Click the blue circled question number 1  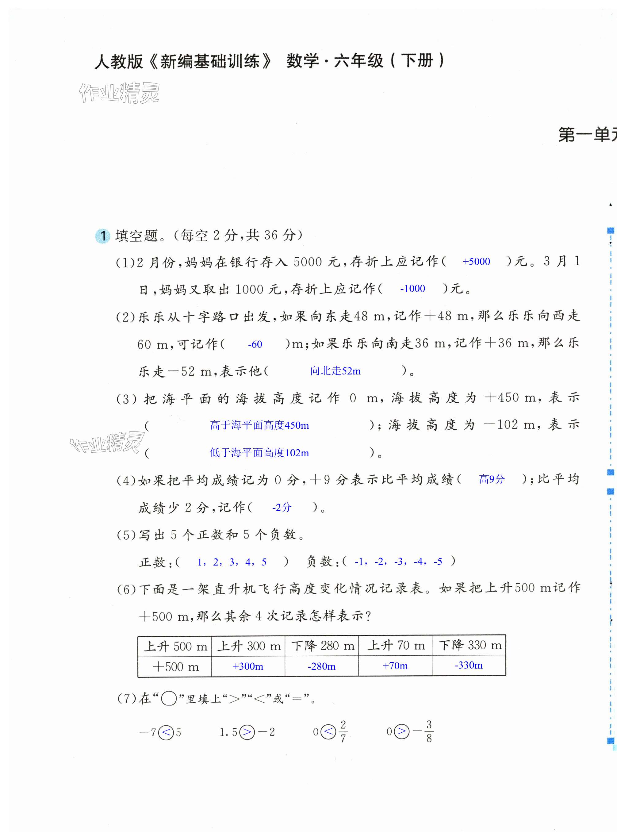pyautogui.click(x=103, y=236)
